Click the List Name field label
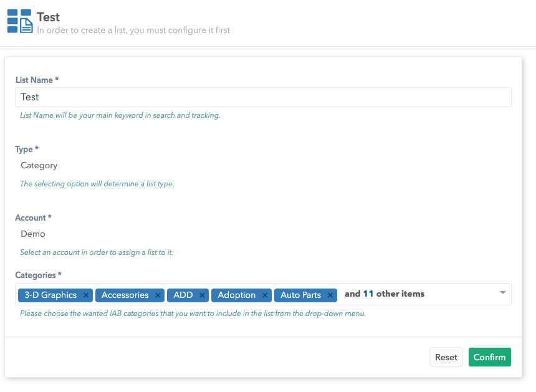Image resolution: width=536 pixels, height=392 pixels. pyautogui.click(x=37, y=80)
